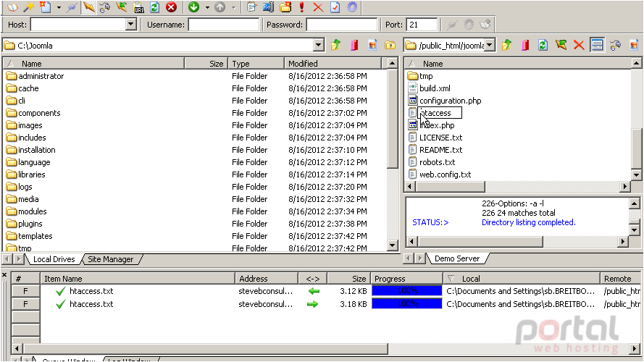Expand the /public_html/joomla remote path dropdown
Viewport: 644px width, 362px height.
click(490, 45)
